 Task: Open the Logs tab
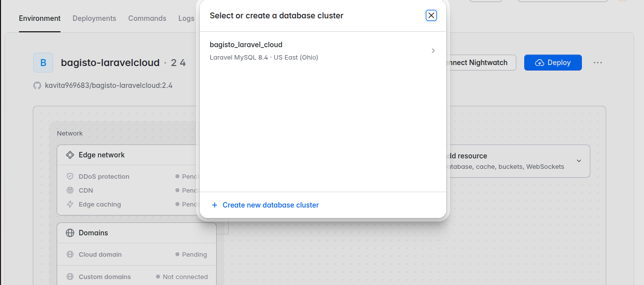tap(186, 18)
